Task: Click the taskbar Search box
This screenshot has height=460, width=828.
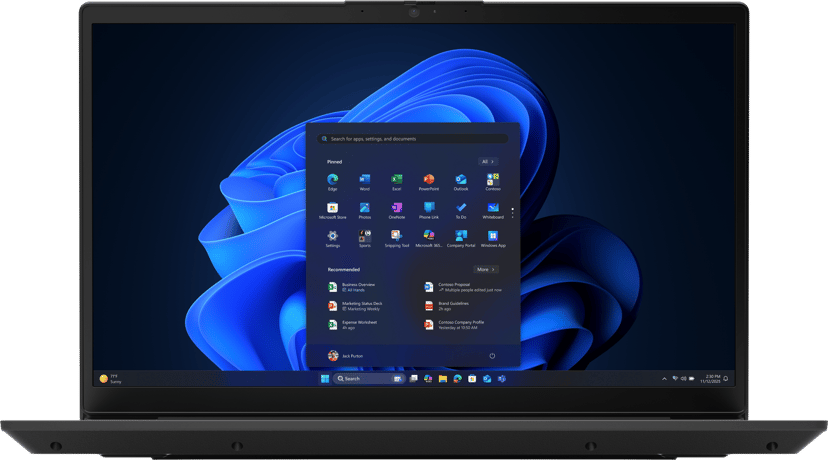Action: 369,379
